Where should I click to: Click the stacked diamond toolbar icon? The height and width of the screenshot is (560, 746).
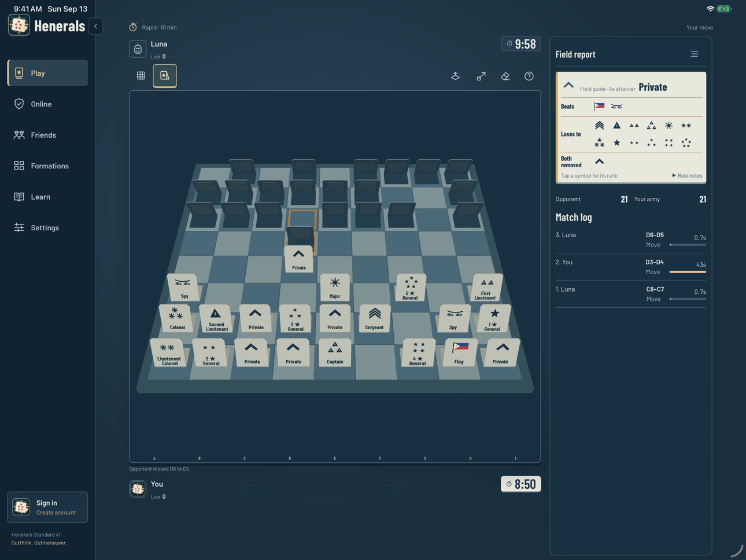pos(456,76)
